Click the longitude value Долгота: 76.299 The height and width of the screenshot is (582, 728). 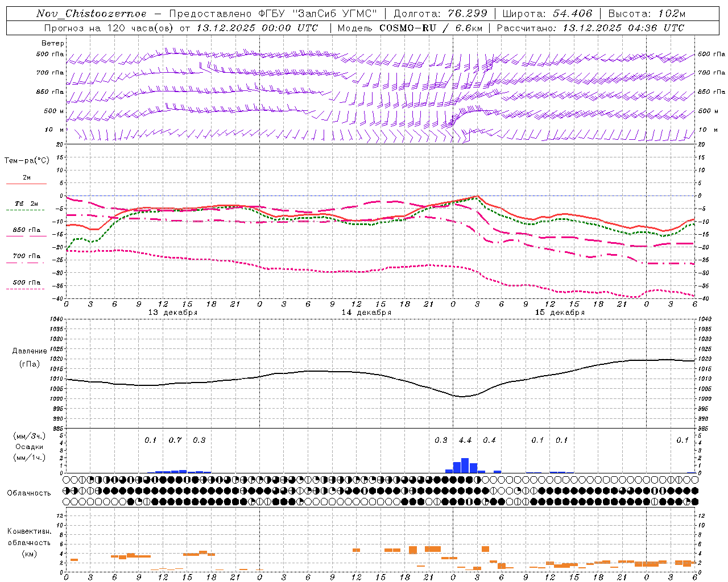coord(441,14)
